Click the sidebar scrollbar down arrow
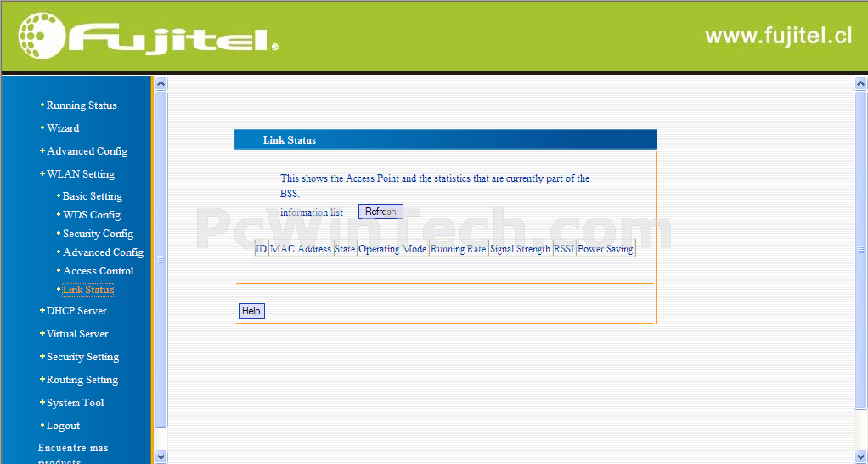 tap(161, 457)
